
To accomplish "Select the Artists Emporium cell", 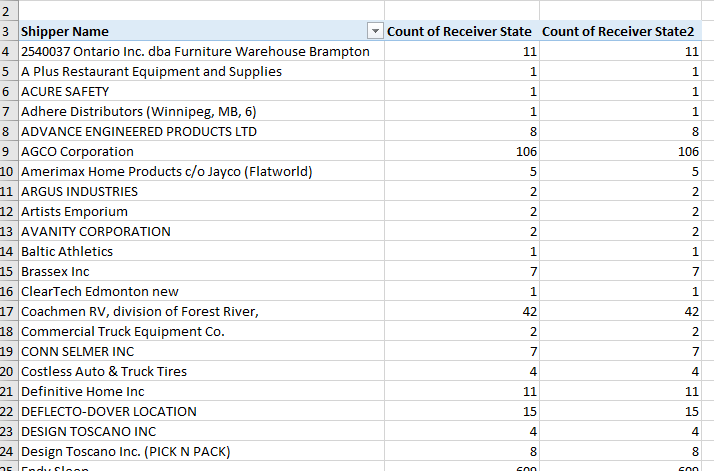I will pos(201,212).
